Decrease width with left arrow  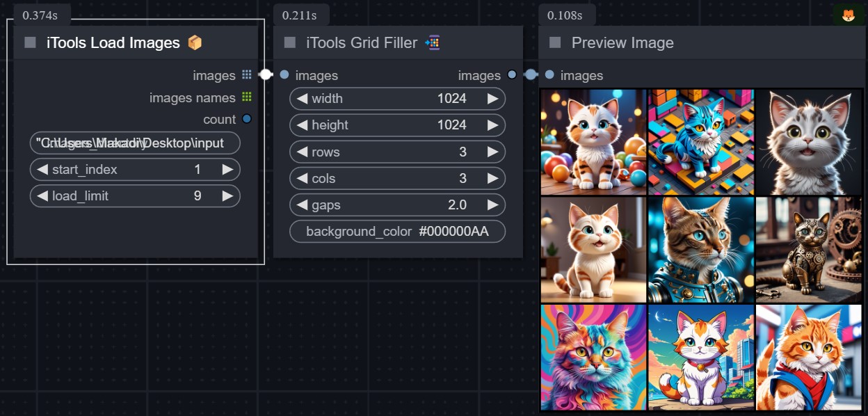302,99
